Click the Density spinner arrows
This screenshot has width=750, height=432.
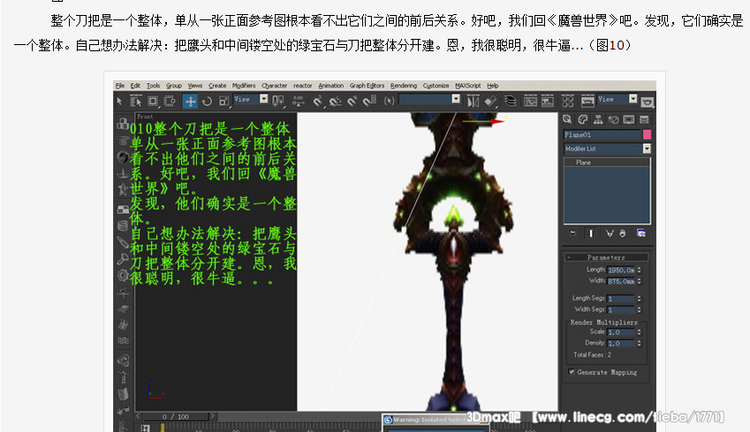[639, 343]
